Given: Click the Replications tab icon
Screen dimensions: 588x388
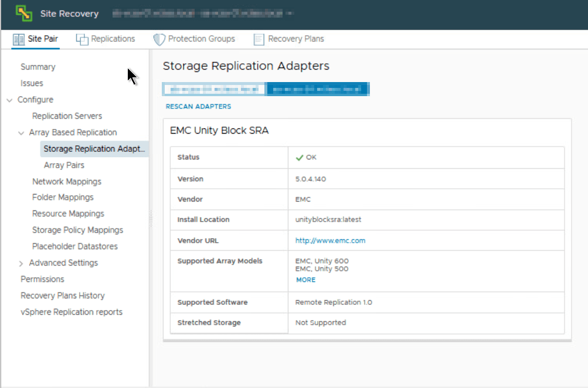Looking at the screenshot, I should pos(82,39).
